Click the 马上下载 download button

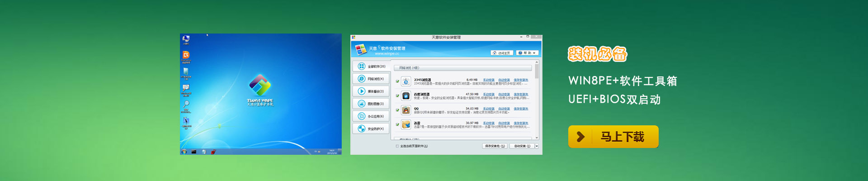click(613, 137)
